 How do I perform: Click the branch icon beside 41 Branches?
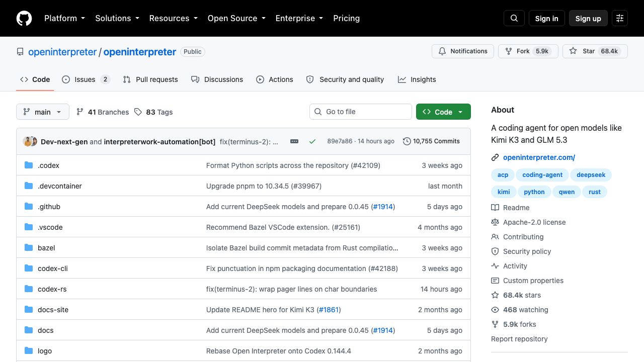pos(80,112)
